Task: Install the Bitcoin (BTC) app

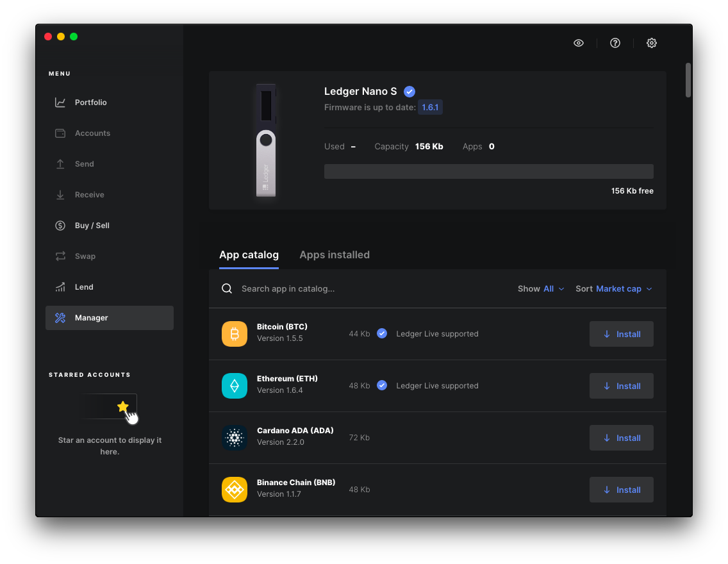Action: click(x=621, y=334)
